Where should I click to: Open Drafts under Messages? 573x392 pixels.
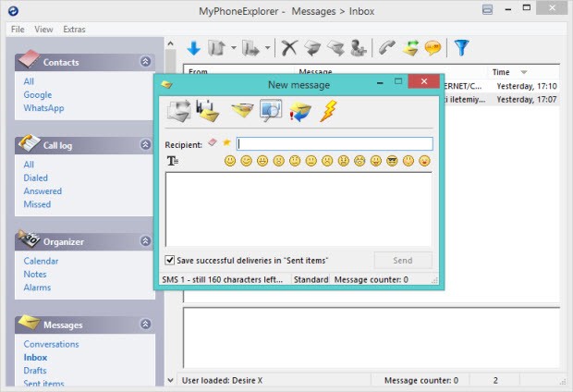pyautogui.click(x=35, y=370)
